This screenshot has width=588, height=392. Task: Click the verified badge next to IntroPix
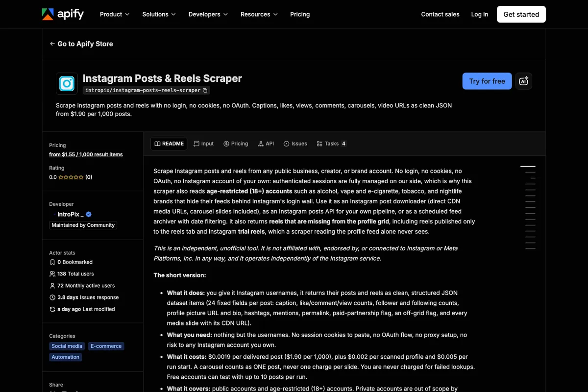[x=89, y=215]
